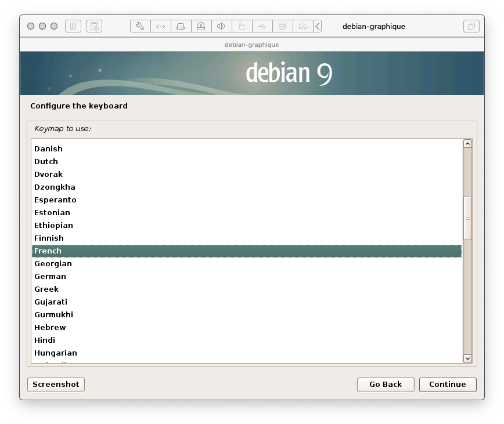Choose the Hebrew keymap

pyautogui.click(x=247, y=327)
